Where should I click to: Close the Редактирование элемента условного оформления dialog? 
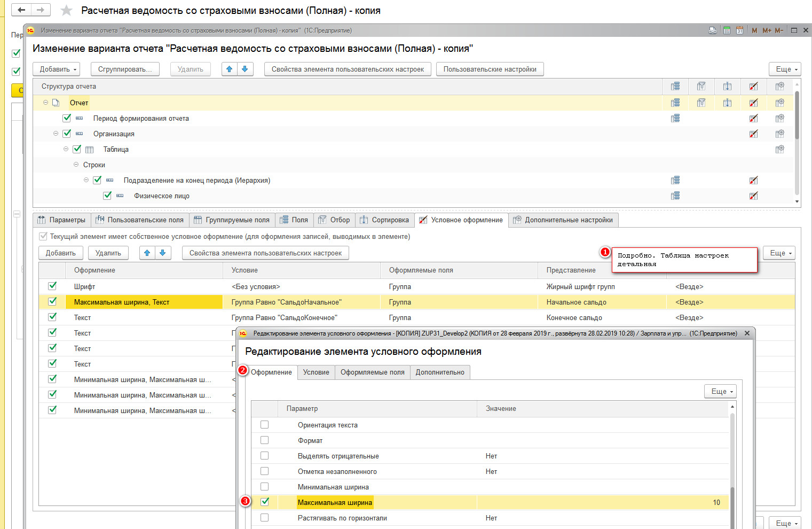[x=747, y=333]
